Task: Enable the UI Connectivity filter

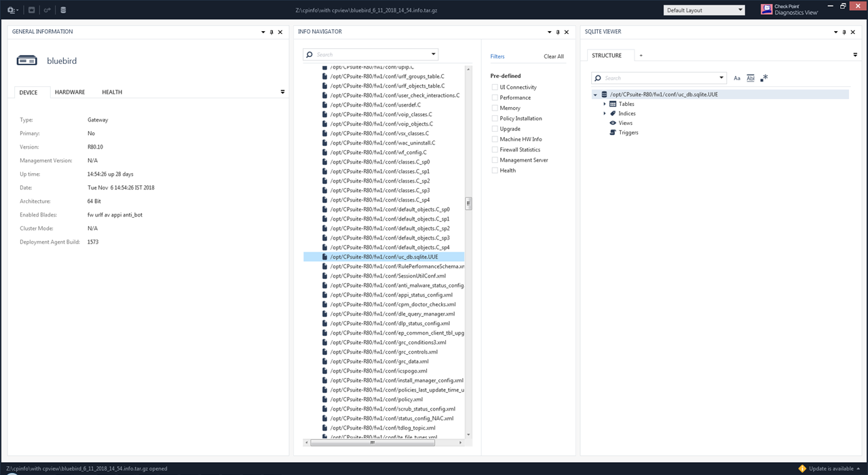Action: [495, 87]
